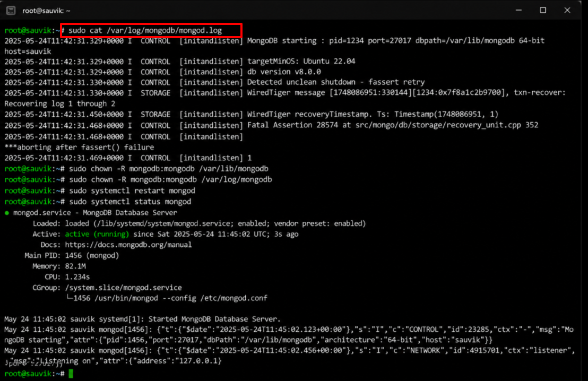588x381 pixels.
Task: Click the '***aborting after fassert() failure' line
Action: point(79,147)
